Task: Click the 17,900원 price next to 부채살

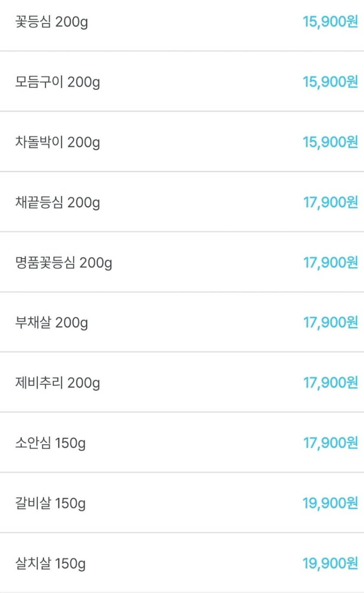Action: (330, 323)
